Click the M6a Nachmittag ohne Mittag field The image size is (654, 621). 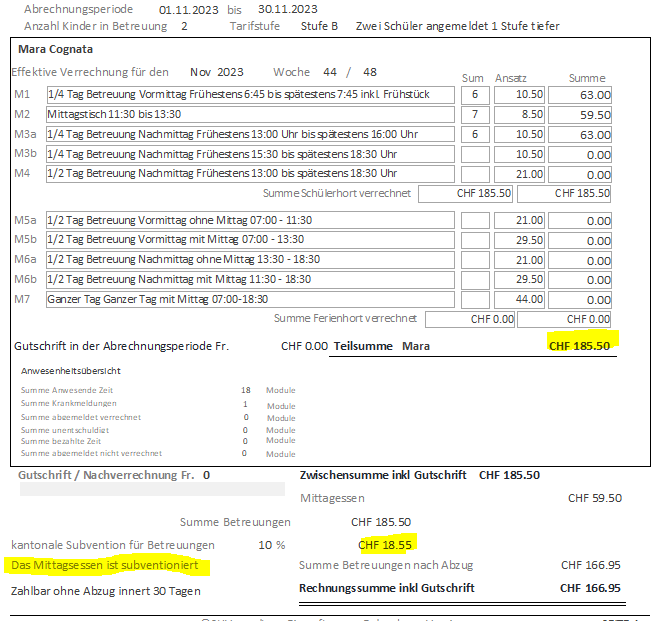tap(249, 260)
